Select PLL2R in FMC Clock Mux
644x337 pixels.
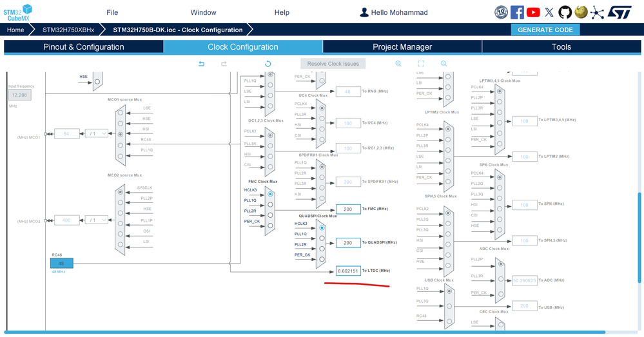click(x=270, y=215)
